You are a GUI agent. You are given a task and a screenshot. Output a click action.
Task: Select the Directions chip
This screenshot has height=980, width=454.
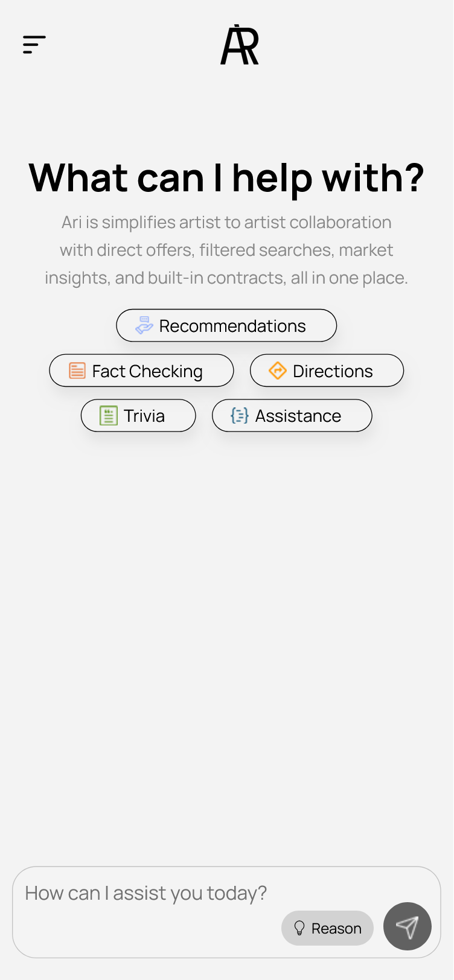327,371
